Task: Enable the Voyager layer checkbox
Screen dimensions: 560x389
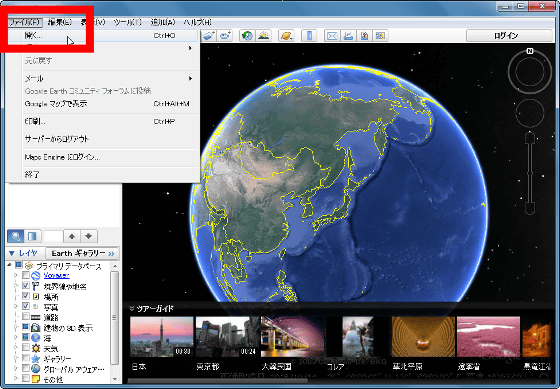Action: [26, 275]
